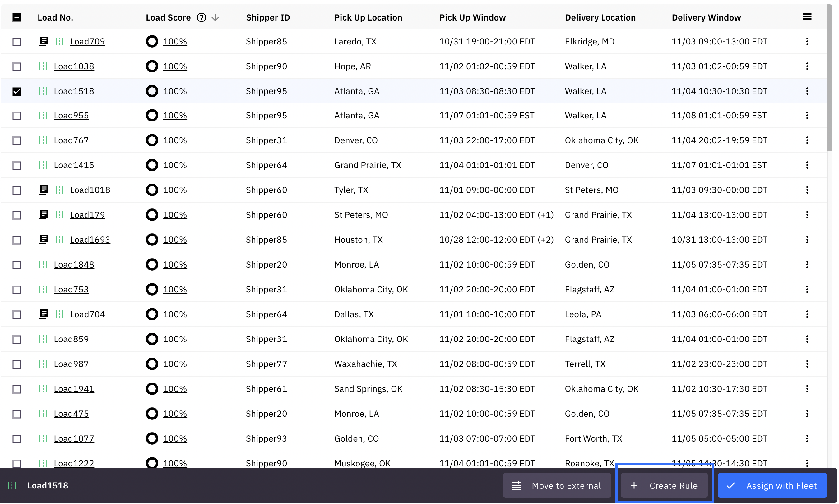Open the options menu for Load987

(807, 364)
